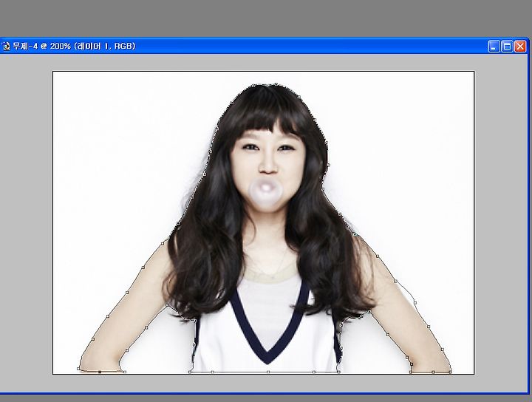Viewport: 532px width, 402px height.
Task: Click the document icon in the title bar
Action: (x=6, y=46)
